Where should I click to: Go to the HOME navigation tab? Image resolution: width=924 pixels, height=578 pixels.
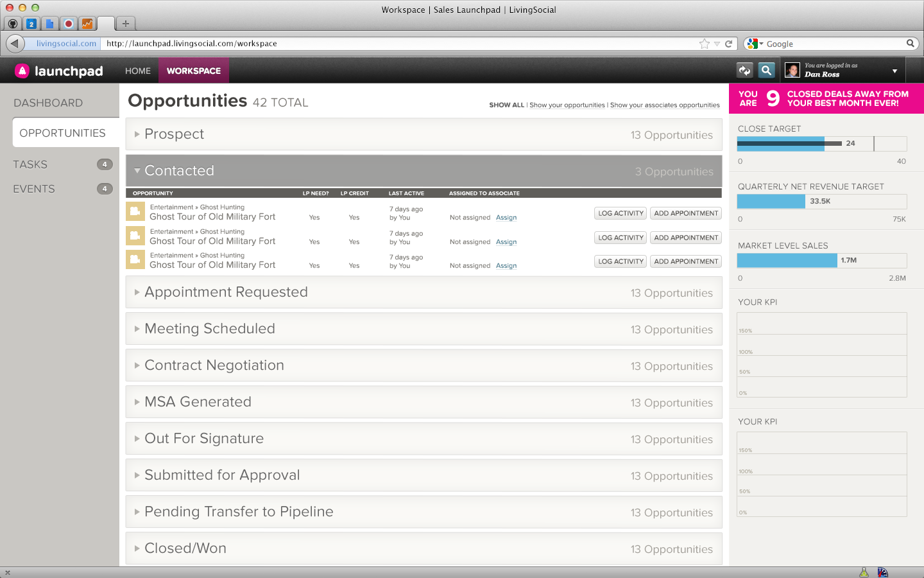[x=138, y=71]
